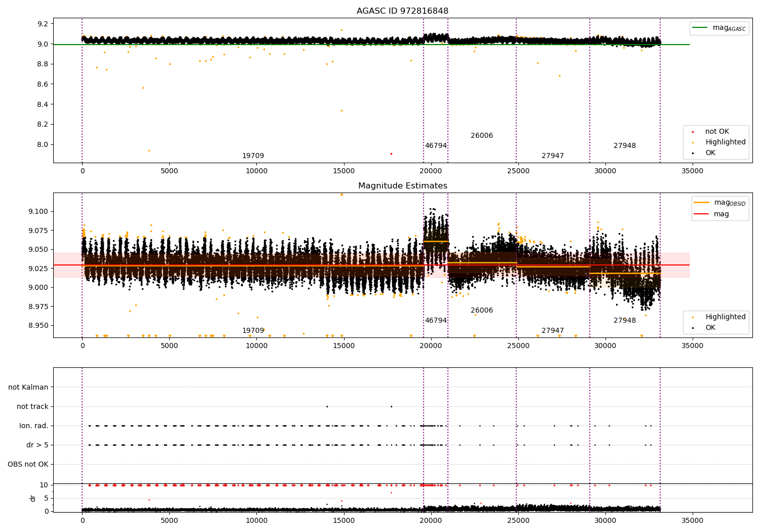Image resolution: width=760 pixels, height=532 pixels.
Task: Click obsid label 27947 in the top plot
Action: (553, 156)
